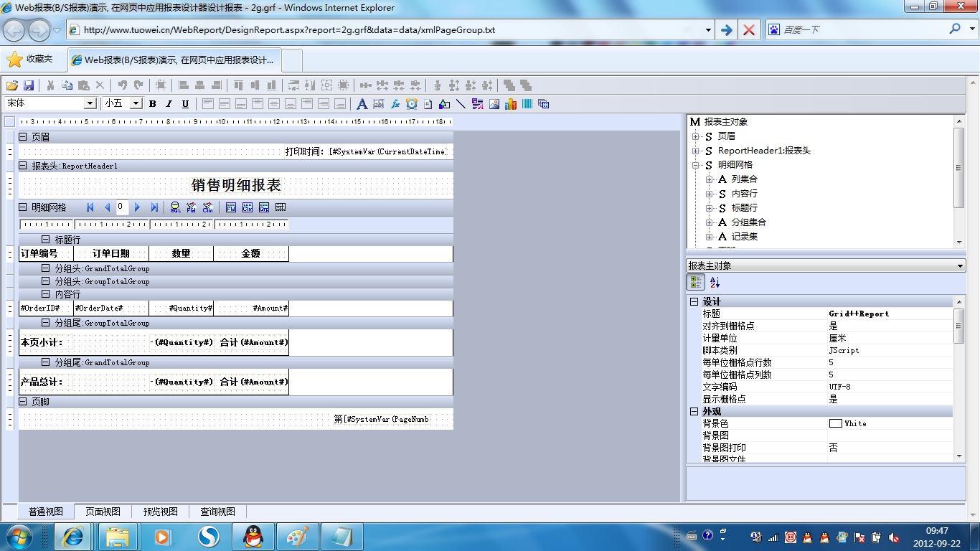This screenshot has height=551, width=980.
Task: Click the SQL database query icon
Action: coord(175,207)
